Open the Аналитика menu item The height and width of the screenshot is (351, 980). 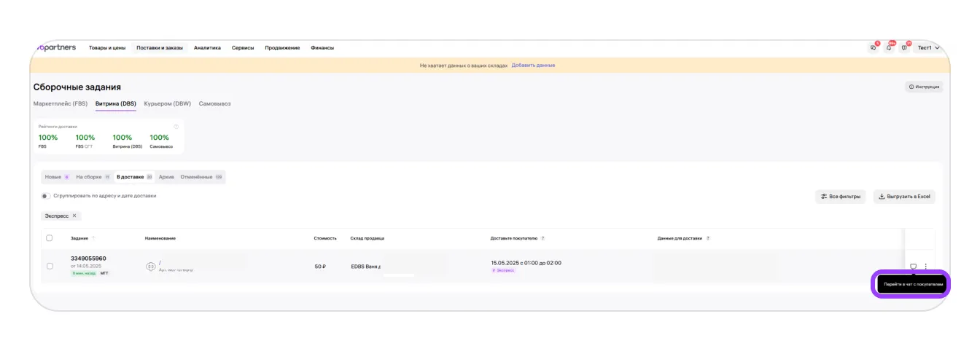click(207, 48)
